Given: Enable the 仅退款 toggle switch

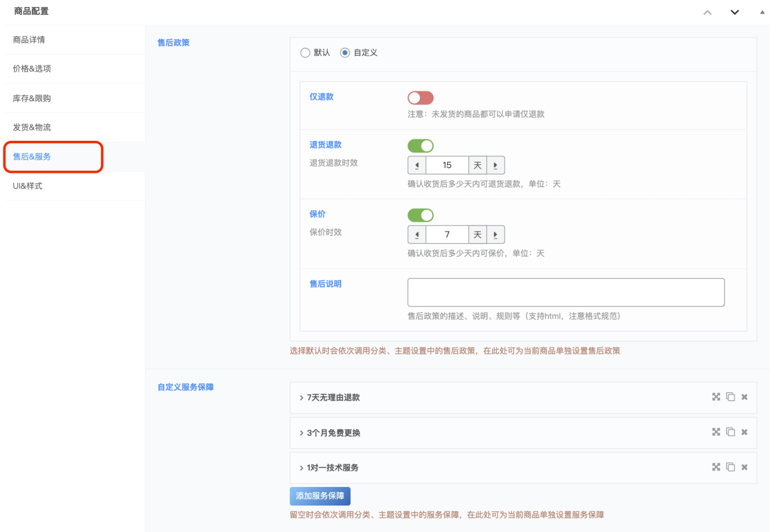Looking at the screenshot, I should pyautogui.click(x=420, y=98).
